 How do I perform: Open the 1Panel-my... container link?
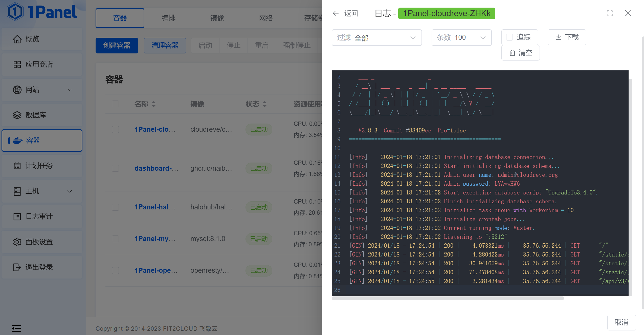click(155, 239)
